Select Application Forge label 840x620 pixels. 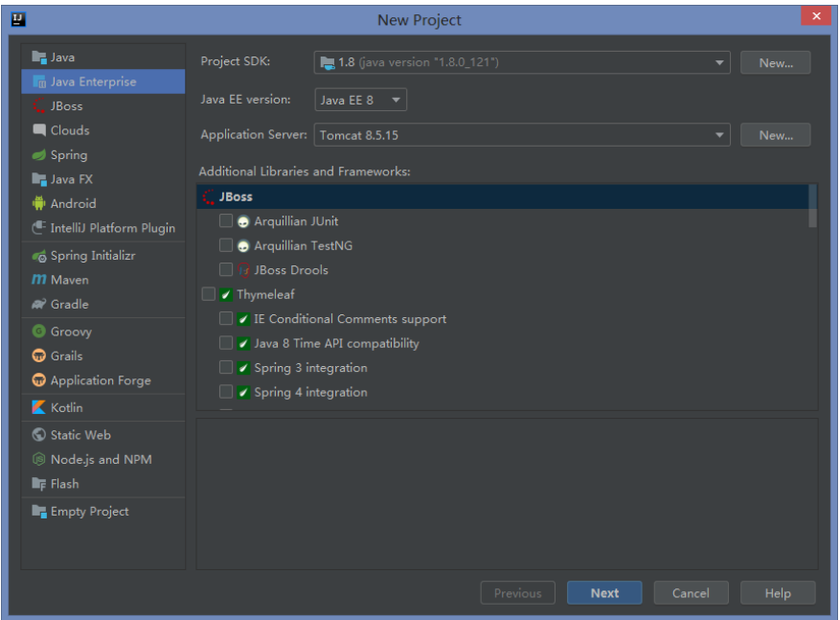(x=101, y=381)
